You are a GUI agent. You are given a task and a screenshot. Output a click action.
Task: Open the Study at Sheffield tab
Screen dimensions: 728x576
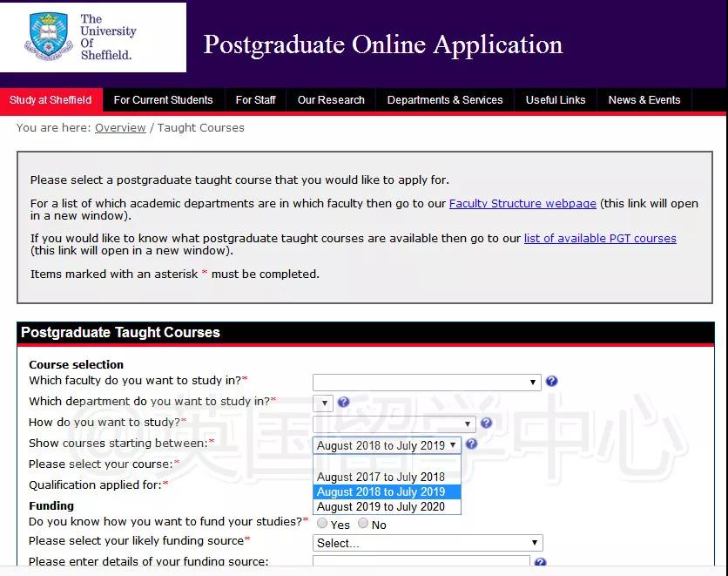click(51, 100)
